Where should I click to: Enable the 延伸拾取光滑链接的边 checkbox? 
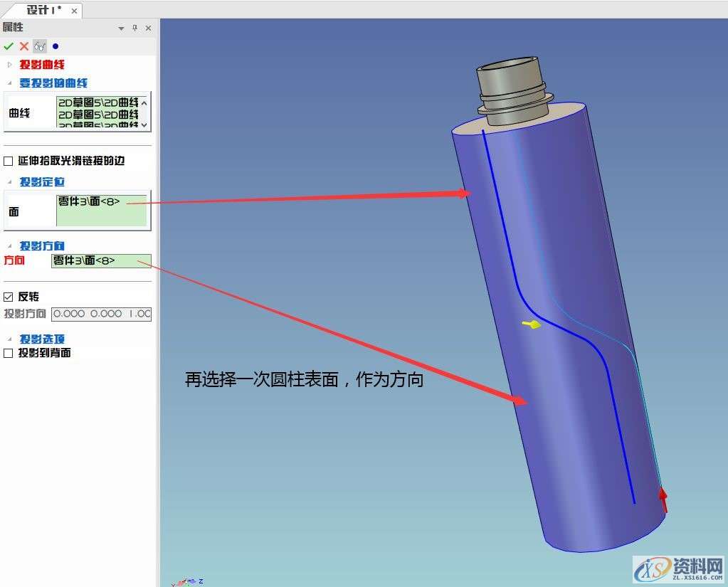click(9, 160)
